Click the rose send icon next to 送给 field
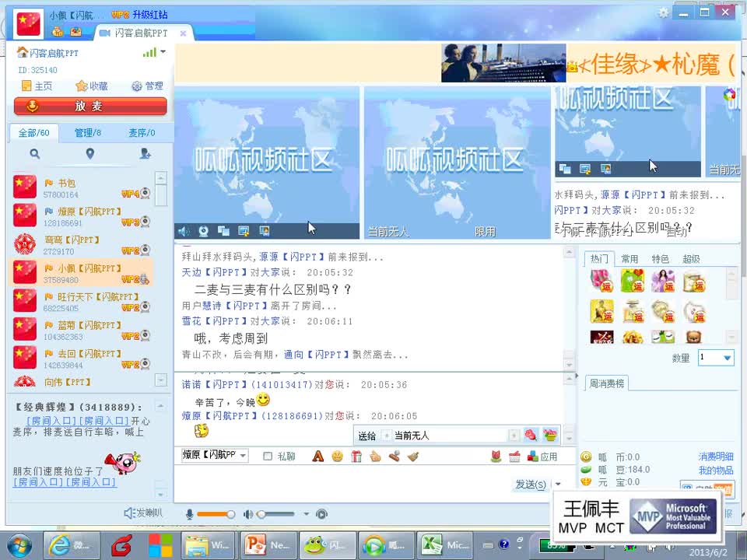The width and height of the screenshot is (747, 560). pyautogui.click(x=531, y=435)
